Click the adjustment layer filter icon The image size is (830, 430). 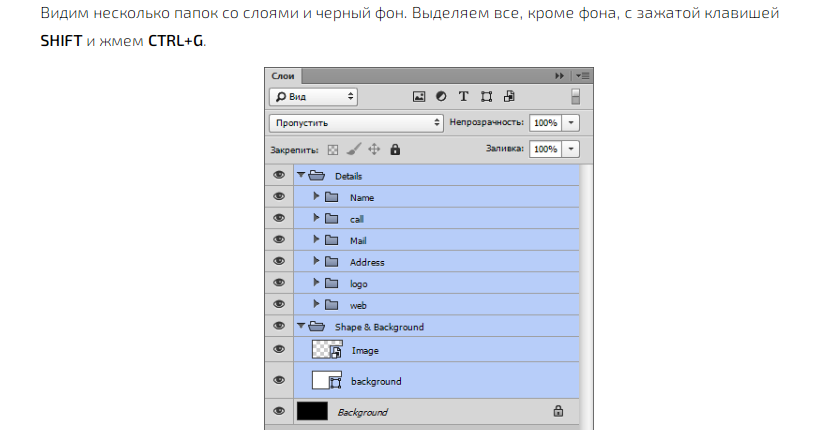pyautogui.click(x=441, y=97)
